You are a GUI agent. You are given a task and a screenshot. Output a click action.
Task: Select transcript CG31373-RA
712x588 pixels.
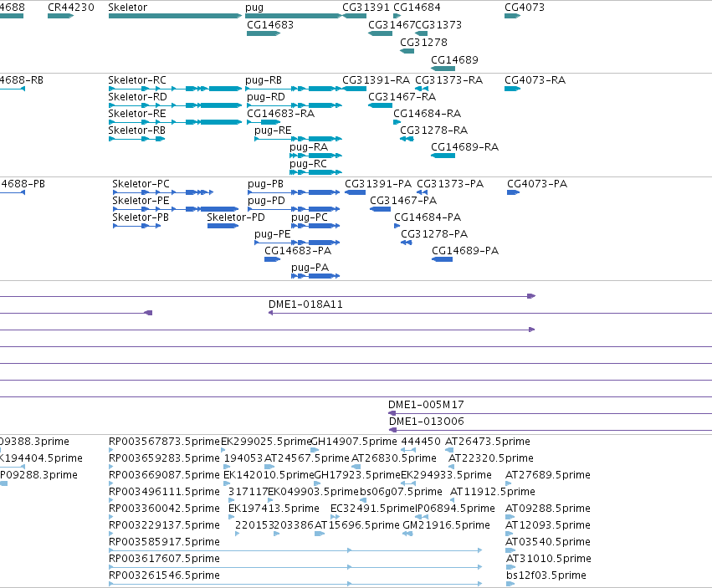point(422,89)
